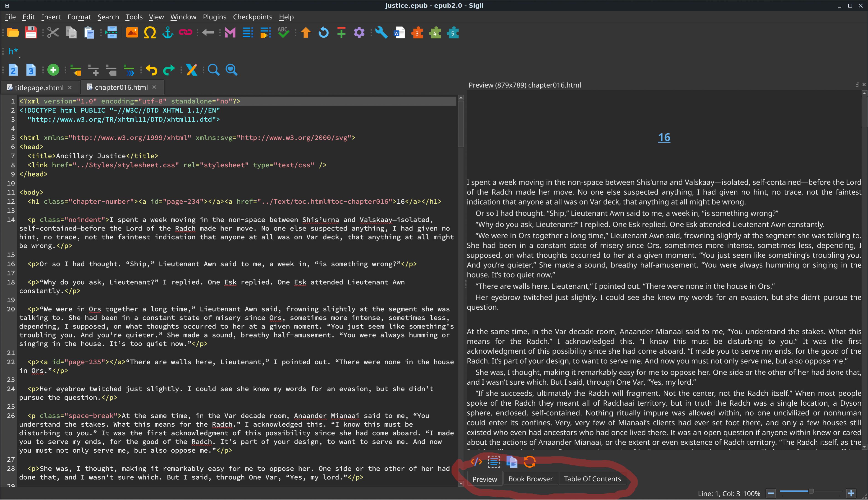The width and height of the screenshot is (868, 500).
Task: Open the h* heading style dropdown
Action: click(14, 52)
